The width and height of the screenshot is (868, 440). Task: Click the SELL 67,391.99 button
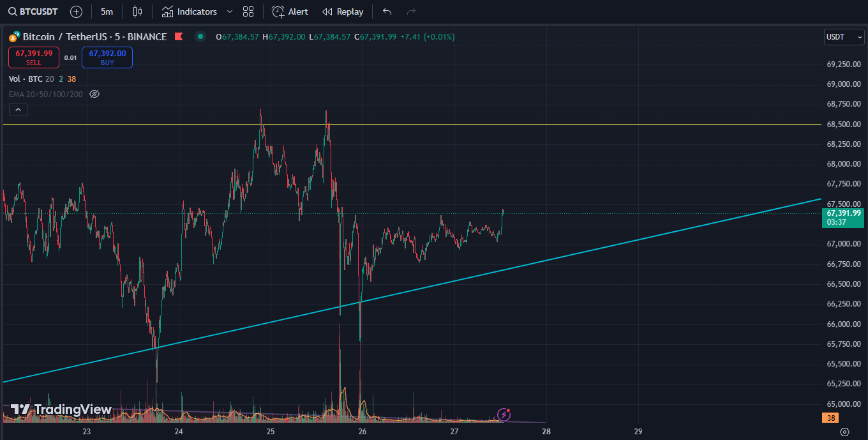point(33,57)
